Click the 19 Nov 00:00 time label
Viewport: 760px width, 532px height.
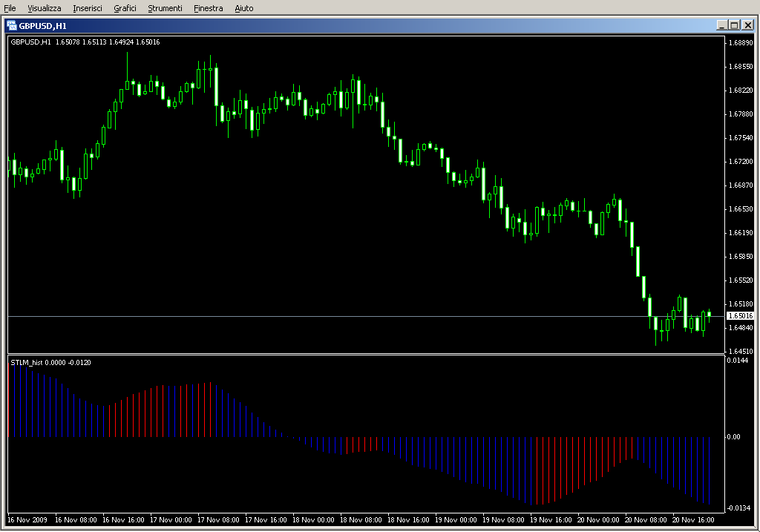point(456,520)
